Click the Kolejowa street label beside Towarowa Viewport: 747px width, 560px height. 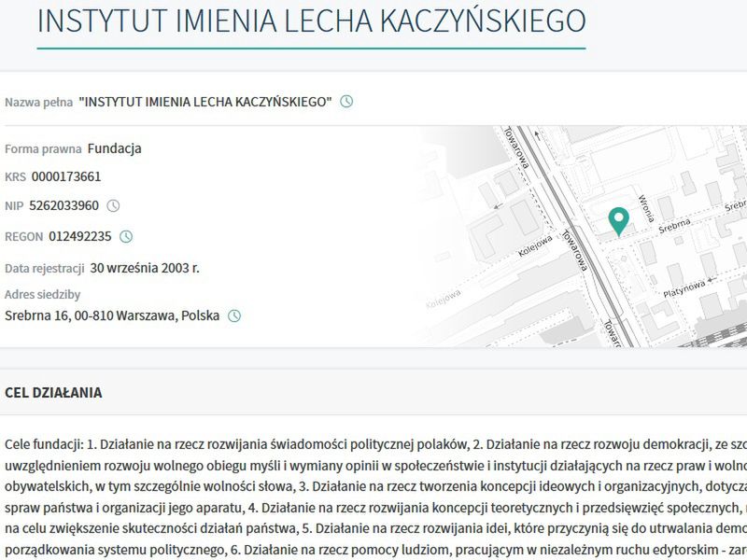point(535,246)
